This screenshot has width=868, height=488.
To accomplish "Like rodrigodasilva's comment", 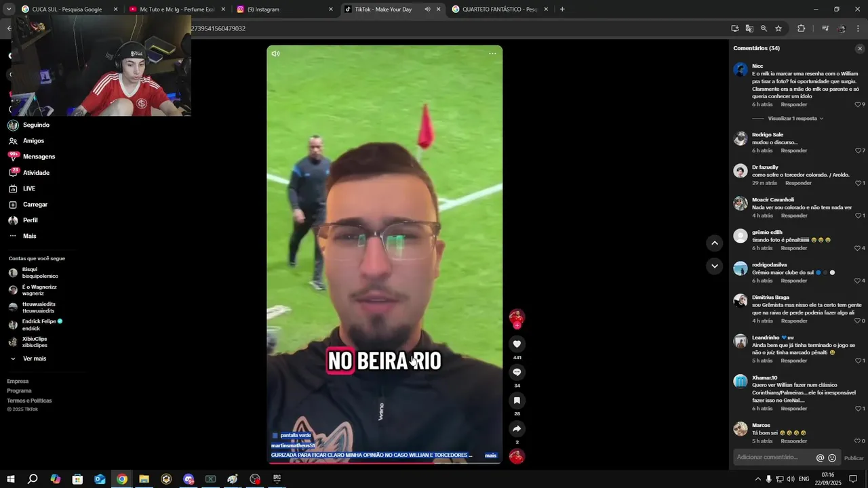I will click(x=859, y=281).
